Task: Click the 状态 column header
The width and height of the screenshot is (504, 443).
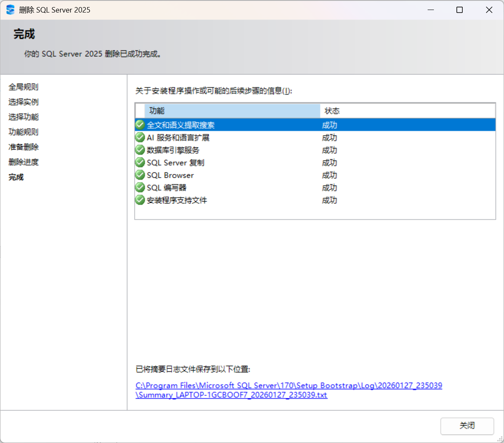Action: pos(408,111)
